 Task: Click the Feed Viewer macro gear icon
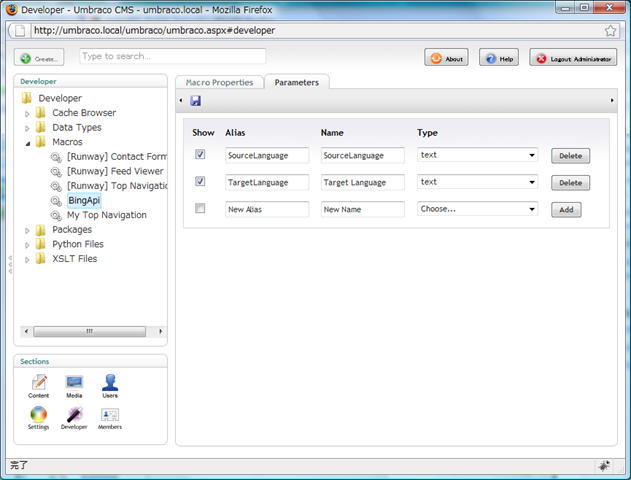[x=56, y=171]
